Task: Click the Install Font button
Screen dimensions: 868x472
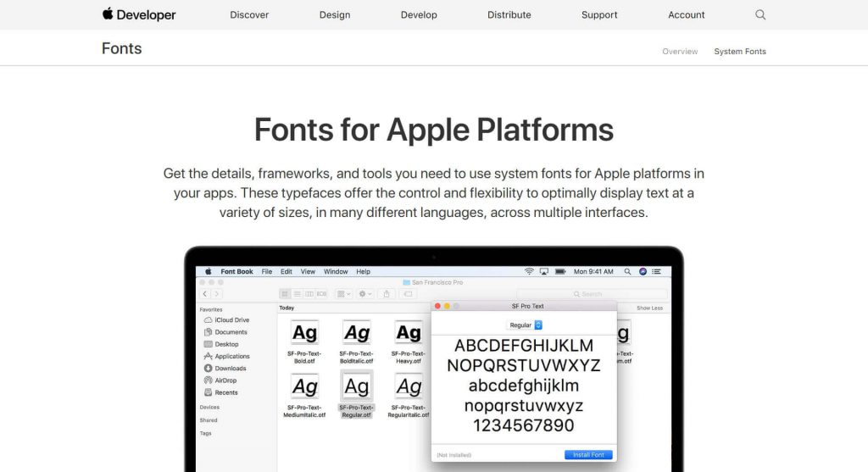Action: [588, 455]
